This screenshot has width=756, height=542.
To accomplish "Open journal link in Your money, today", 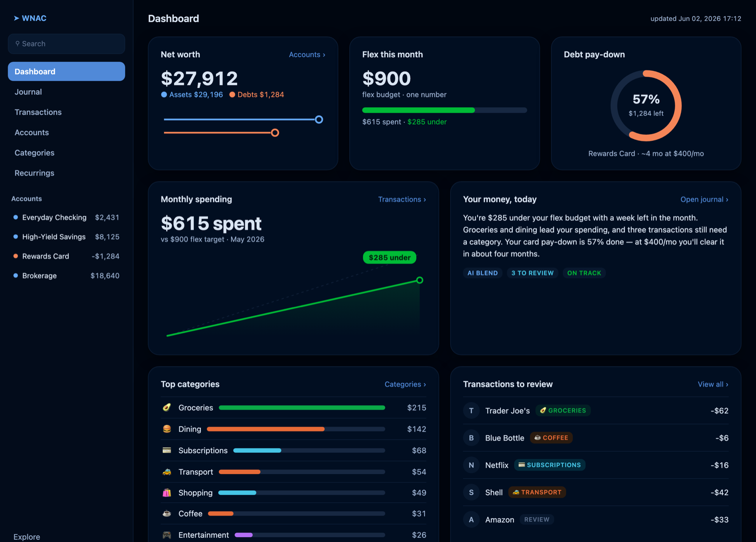I will [x=704, y=199].
